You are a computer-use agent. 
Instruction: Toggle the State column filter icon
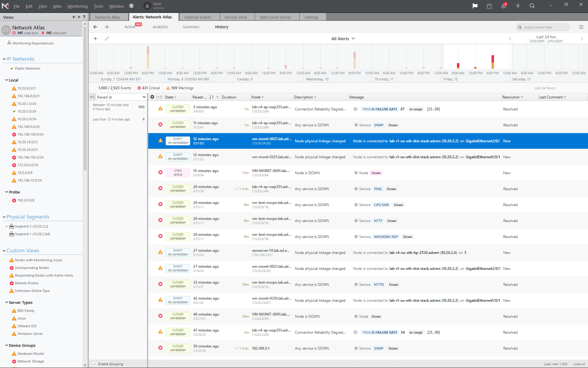(175, 97)
